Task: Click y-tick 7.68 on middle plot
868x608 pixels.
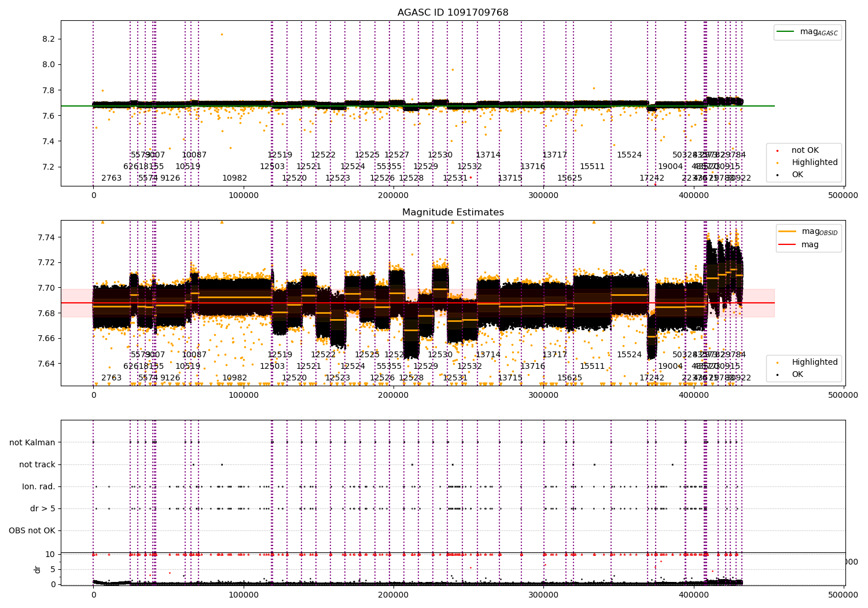Action: [x=46, y=313]
